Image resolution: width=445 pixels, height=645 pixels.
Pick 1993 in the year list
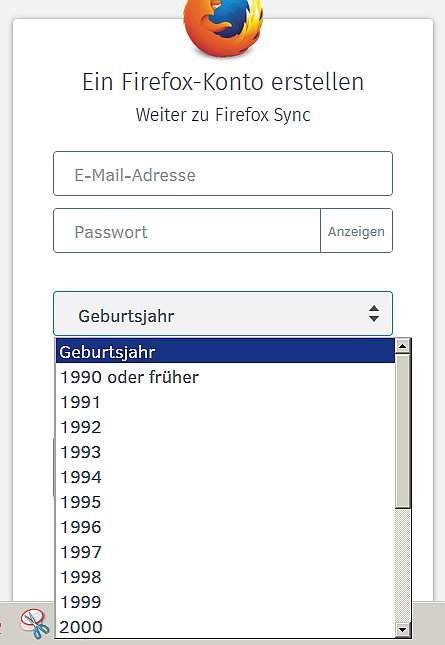coord(225,452)
